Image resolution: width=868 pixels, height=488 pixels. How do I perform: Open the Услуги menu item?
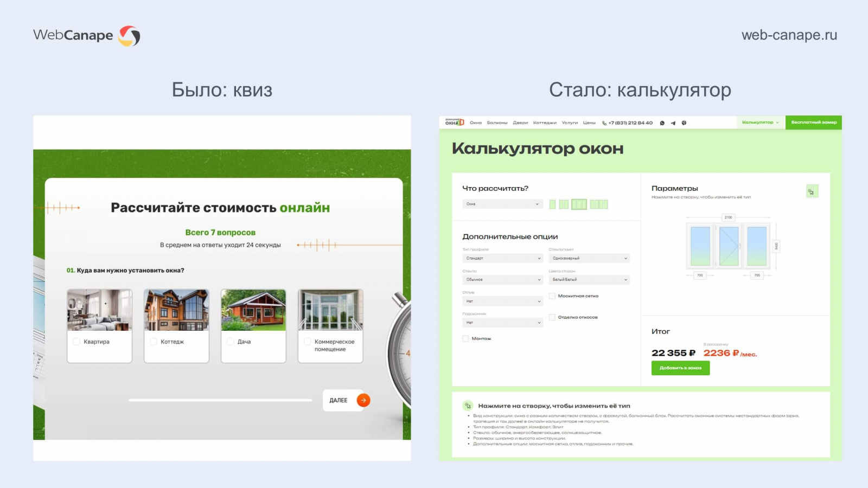pos(570,123)
